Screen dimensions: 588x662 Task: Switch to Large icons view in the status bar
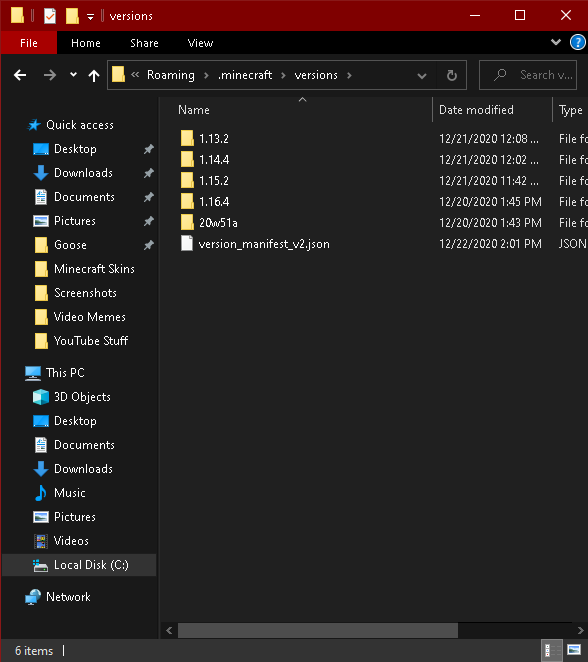(574, 650)
